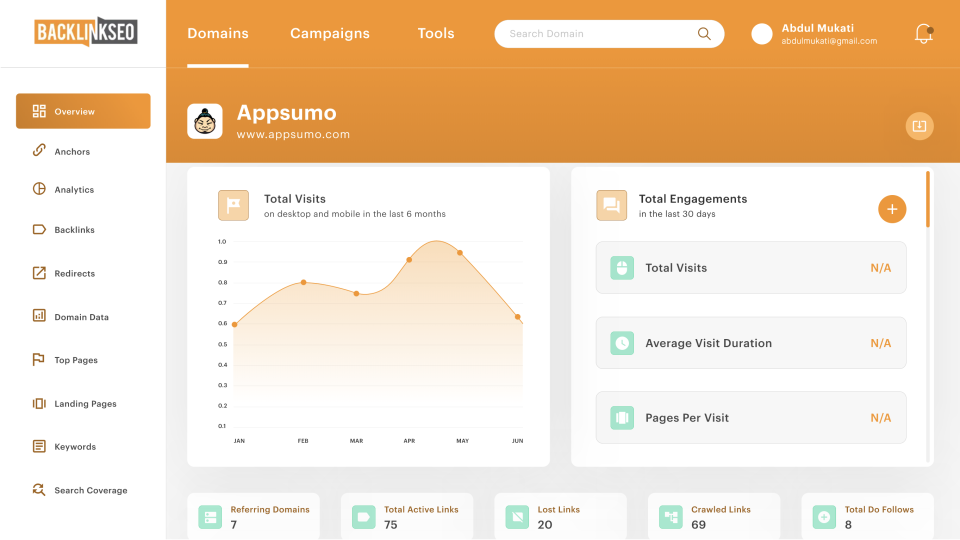Click the download report button
Image resolution: width=960 pixels, height=540 pixels.
pos(919,126)
